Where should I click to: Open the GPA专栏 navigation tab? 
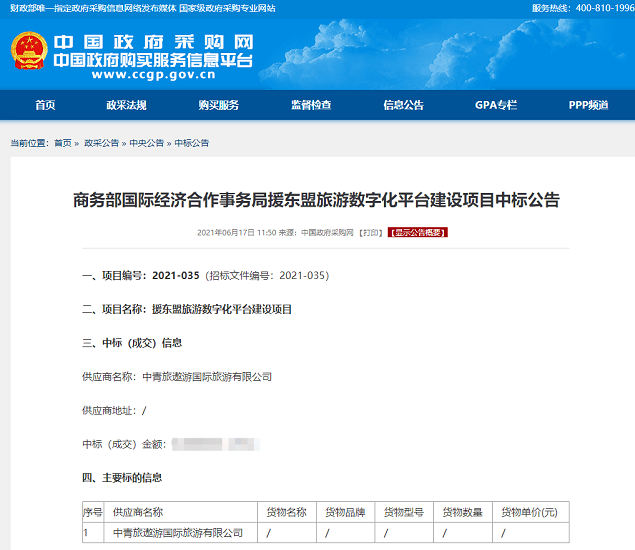click(496, 105)
